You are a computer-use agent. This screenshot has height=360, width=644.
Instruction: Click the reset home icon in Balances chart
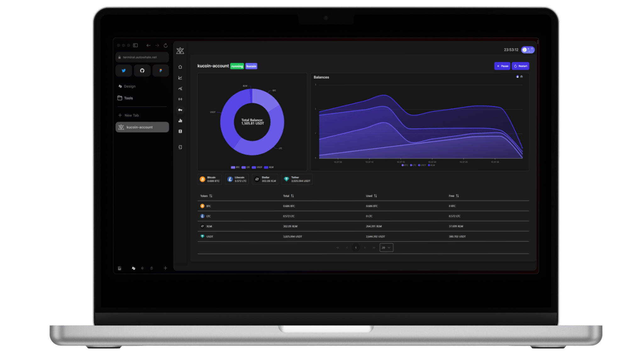pyautogui.click(x=521, y=76)
